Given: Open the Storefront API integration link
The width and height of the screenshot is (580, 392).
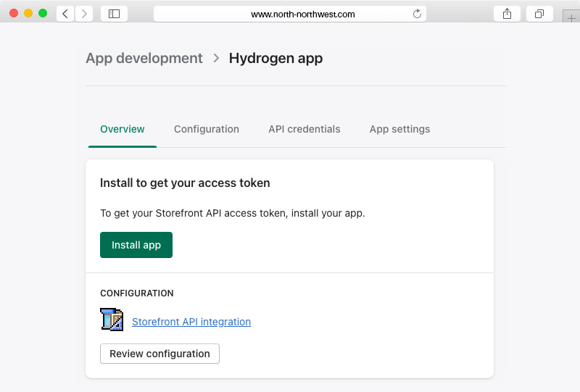Looking at the screenshot, I should point(191,322).
